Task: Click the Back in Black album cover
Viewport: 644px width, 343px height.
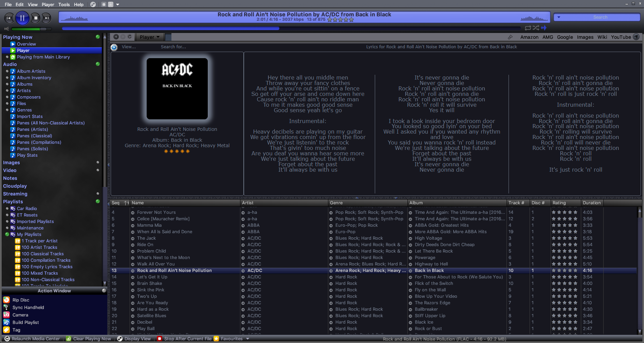Action: click(177, 89)
